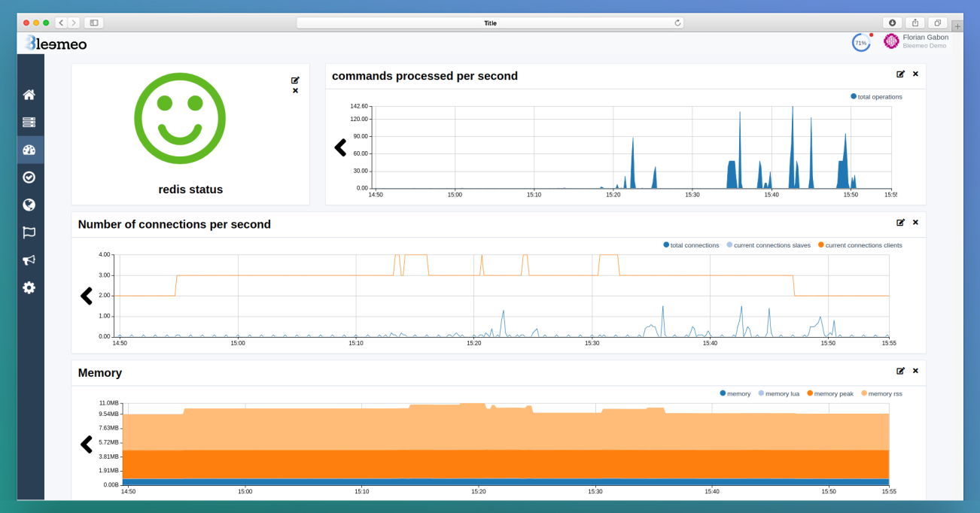Edit the Memory panel
This screenshot has width=980, height=513.
pyautogui.click(x=900, y=371)
